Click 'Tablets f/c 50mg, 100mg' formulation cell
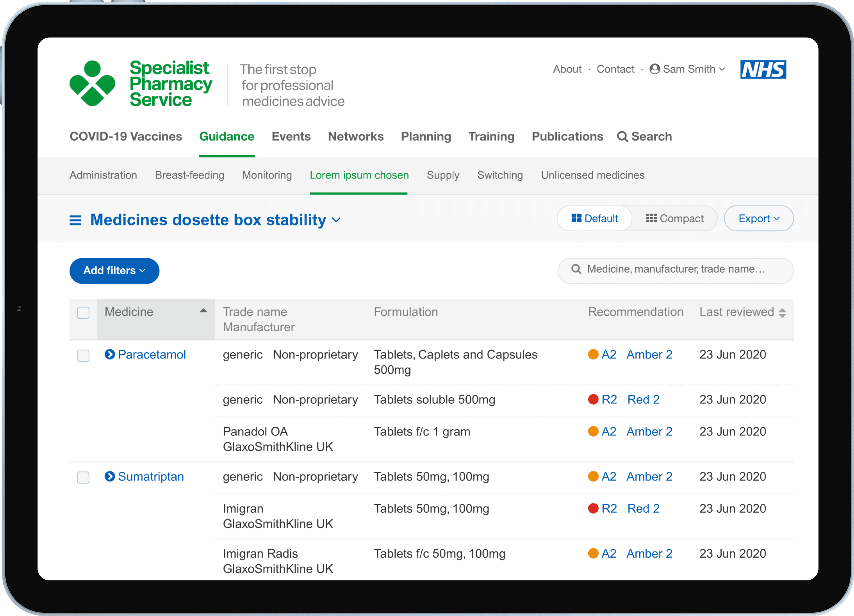The height and width of the screenshot is (616, 854). click(x=439, y=554)
